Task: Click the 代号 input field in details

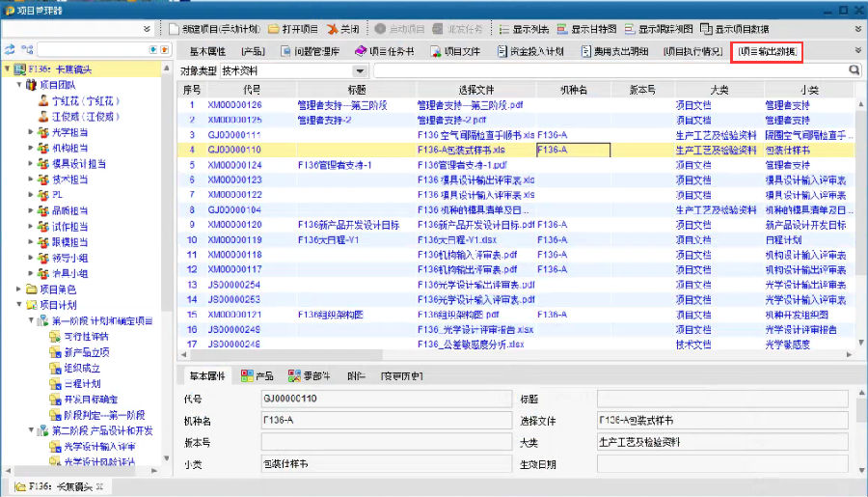Action: (385, 398)
